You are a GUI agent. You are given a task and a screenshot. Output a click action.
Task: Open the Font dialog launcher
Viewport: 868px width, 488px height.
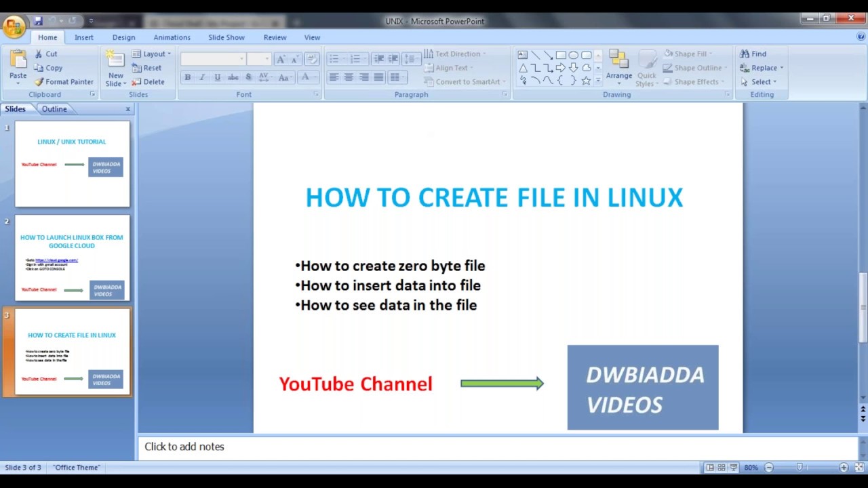point(316,95)
